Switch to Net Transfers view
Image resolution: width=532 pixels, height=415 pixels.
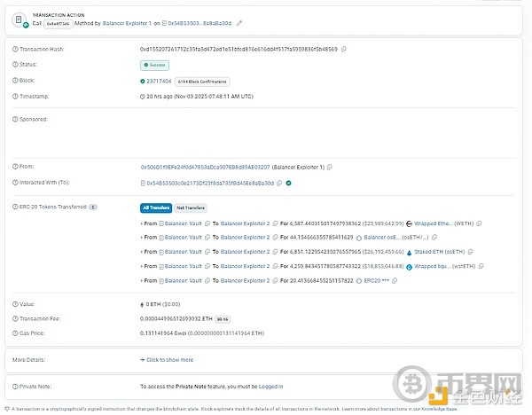(189, 207)
